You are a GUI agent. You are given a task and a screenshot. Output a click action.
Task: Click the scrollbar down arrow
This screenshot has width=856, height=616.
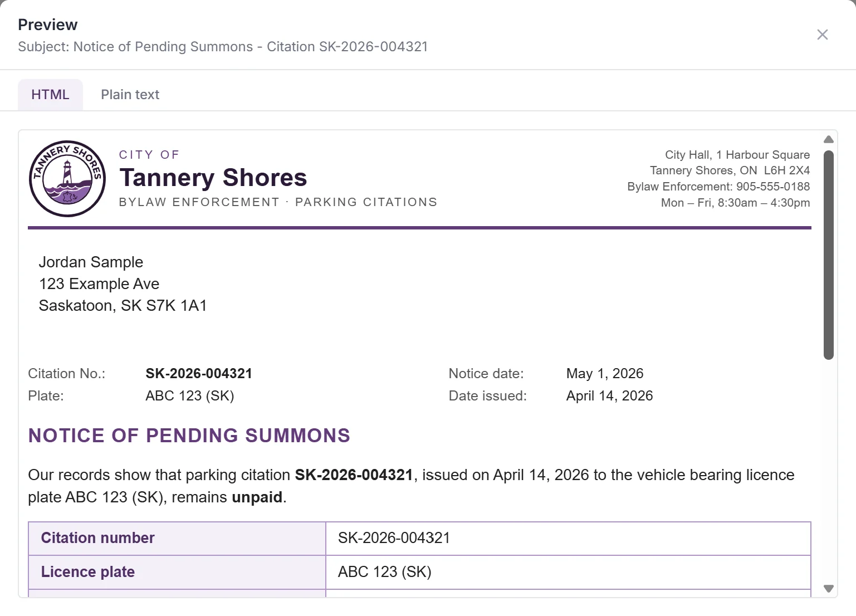click(829, 588)
